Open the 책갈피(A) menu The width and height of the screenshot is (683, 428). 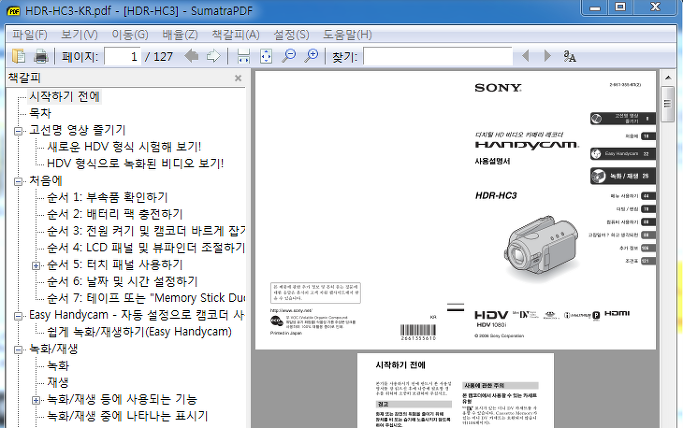pyautogui.click(x=236, y=34)
